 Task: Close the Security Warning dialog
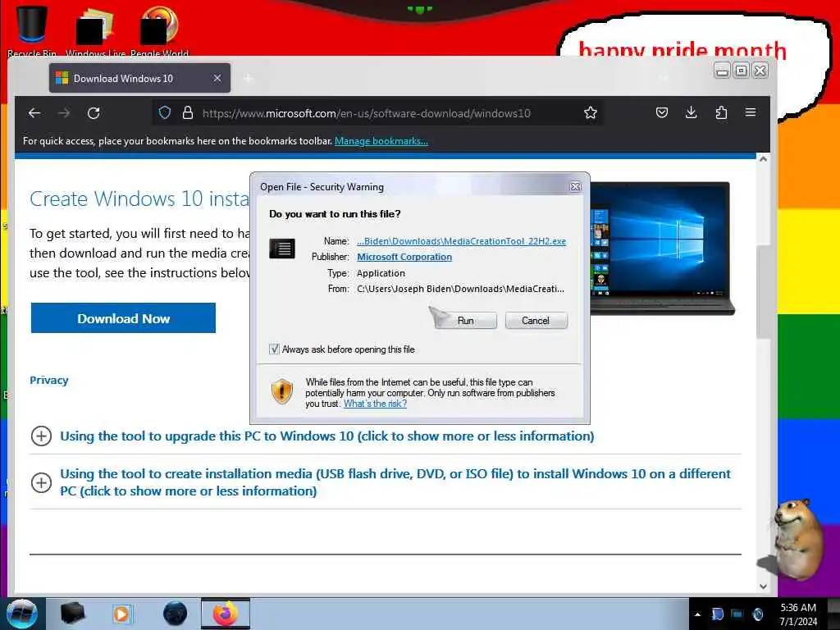tap(575, 186)
